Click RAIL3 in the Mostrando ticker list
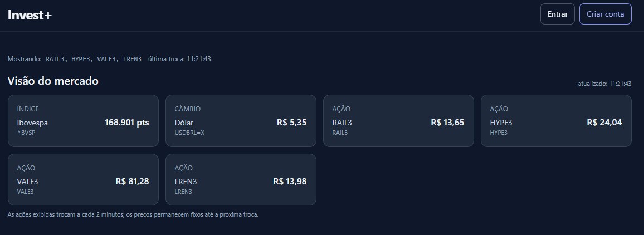 pyautogui.click(x=55, y=59)
